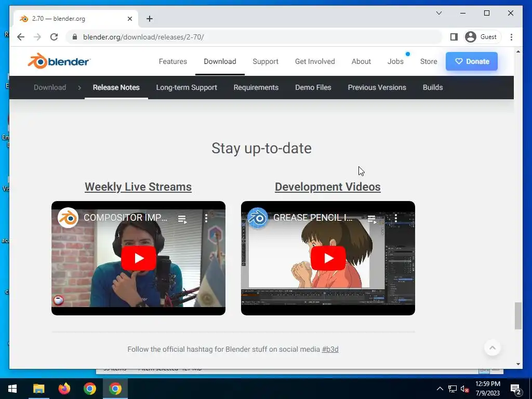Screen dimensions: 532x399
Task: Click the first Chrome taskbar icon
Action: pos(89,389)
